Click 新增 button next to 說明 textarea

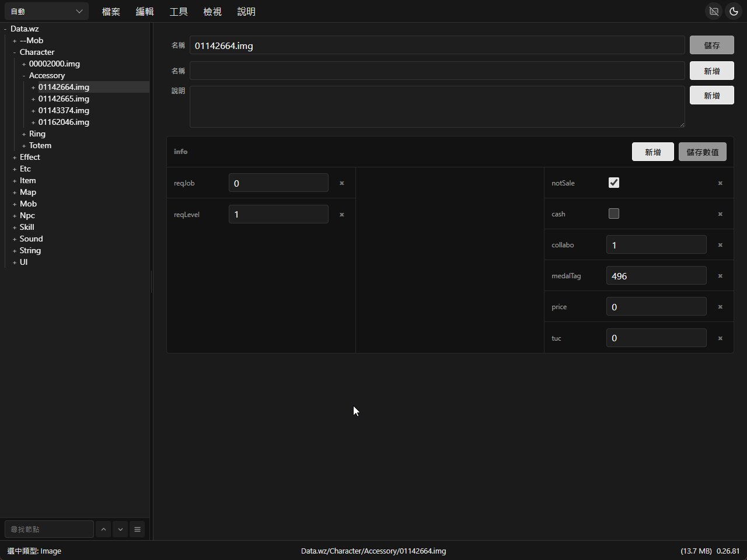click(x=712, y=95)
